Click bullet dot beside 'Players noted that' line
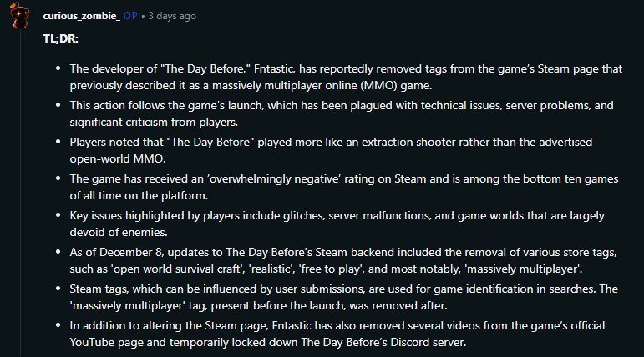The width and height of the screenshot is (644, 357). (x=58, y=142)
